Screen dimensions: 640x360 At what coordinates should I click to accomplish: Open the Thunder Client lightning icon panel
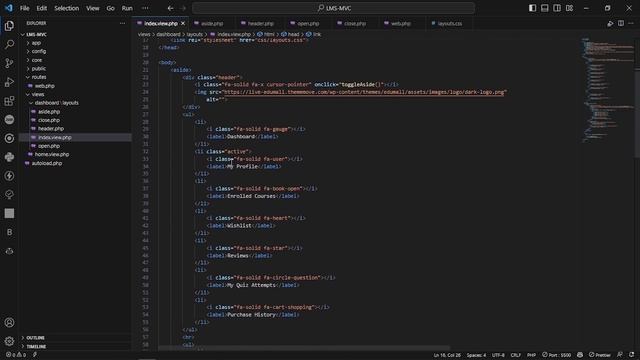coord(9,176)
